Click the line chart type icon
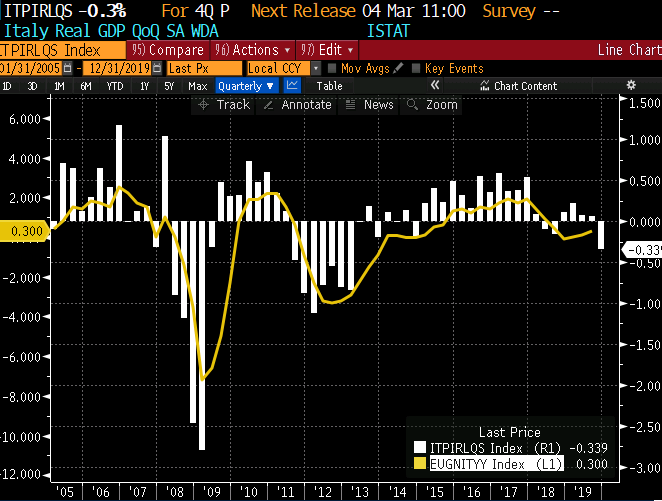The height and width of the screenshot is (501, 662). (x=292, y=86)
